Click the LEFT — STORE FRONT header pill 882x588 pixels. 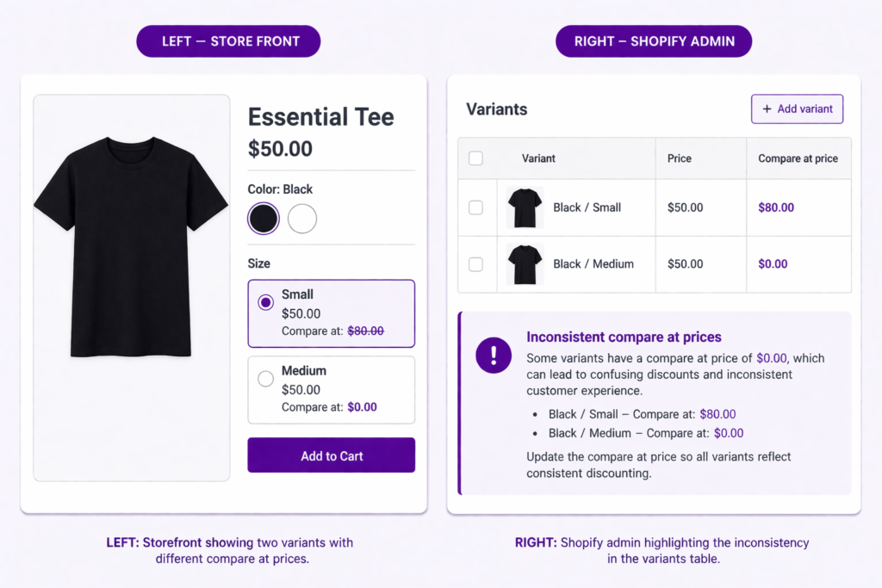pos(227,40)
